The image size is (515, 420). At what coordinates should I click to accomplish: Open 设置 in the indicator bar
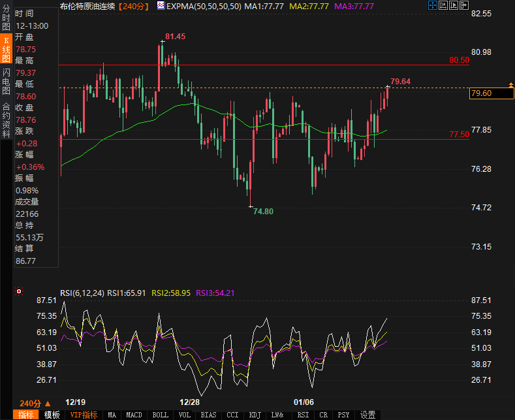point(367,415)
